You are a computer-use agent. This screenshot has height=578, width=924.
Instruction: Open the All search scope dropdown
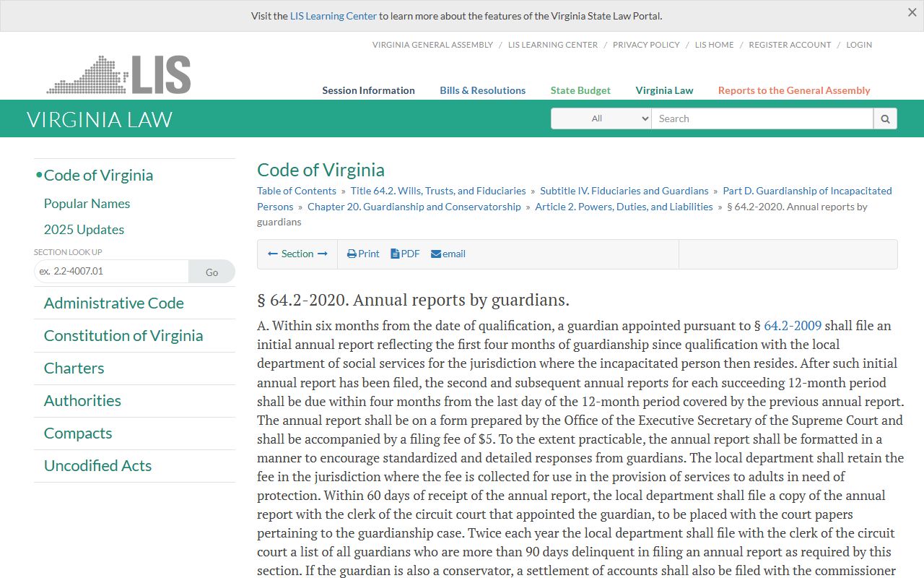point(601,118)
